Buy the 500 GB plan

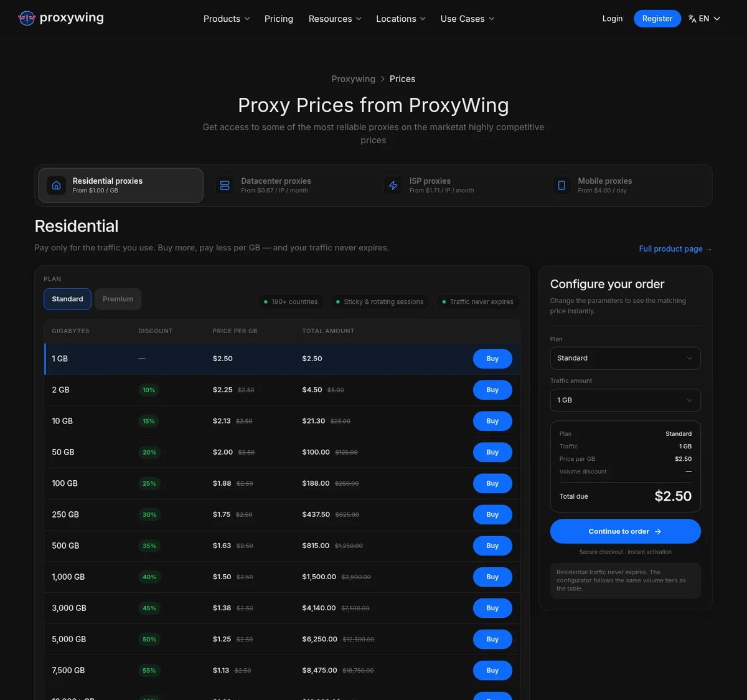point(492,546)
